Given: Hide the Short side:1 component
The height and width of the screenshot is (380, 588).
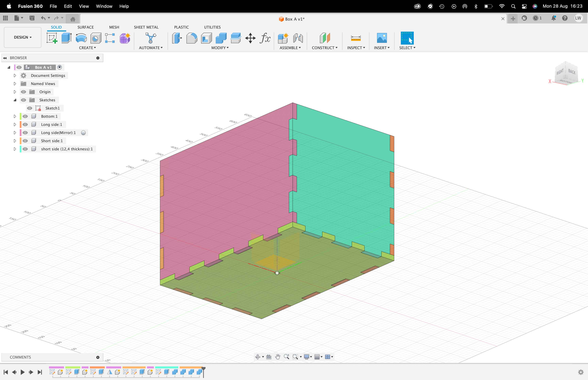Looking at the screenshot, I should click(x=25, y=141).
